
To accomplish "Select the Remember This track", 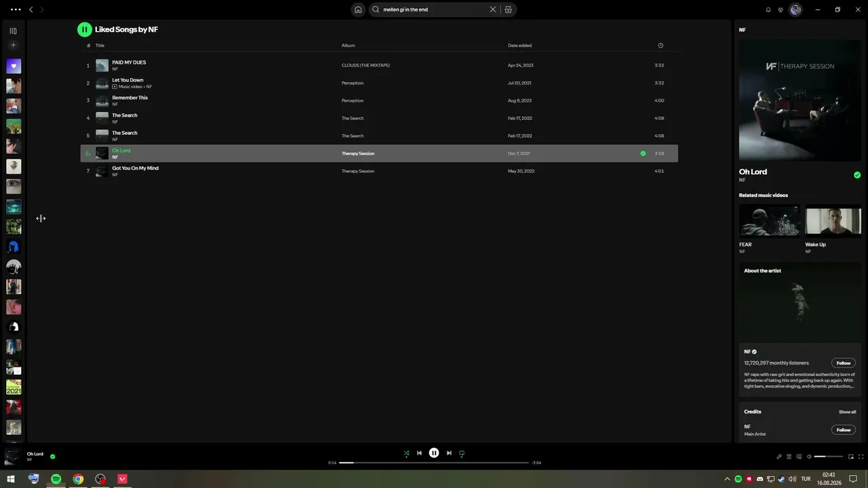I will pyautogui.click(x=379, y=100).
